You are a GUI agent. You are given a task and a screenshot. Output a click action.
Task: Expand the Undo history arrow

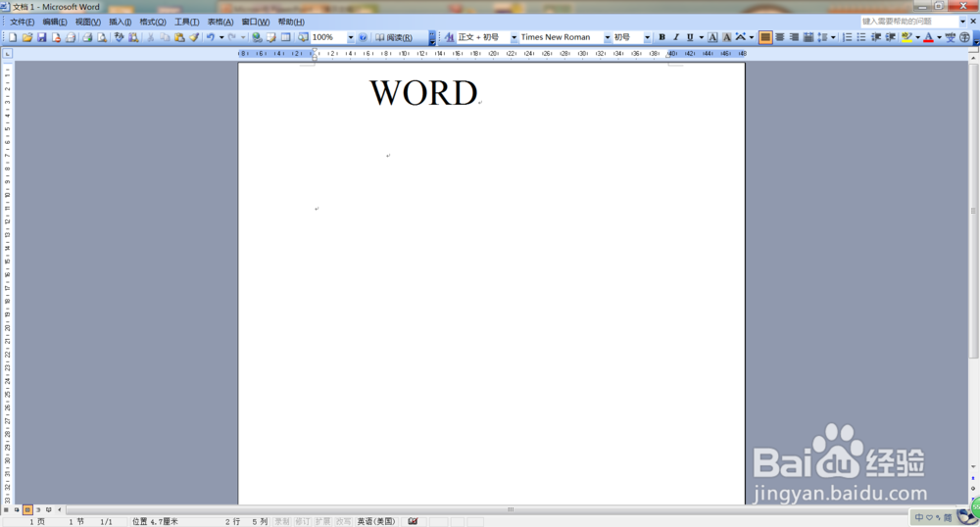(x=221, y=37)
